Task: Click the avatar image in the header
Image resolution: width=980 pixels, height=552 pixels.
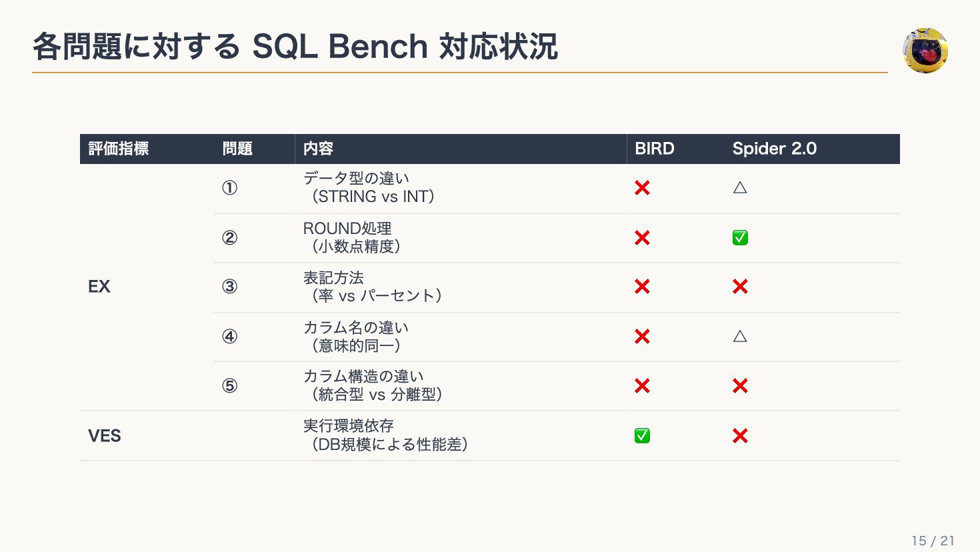Action: [925, 50]
